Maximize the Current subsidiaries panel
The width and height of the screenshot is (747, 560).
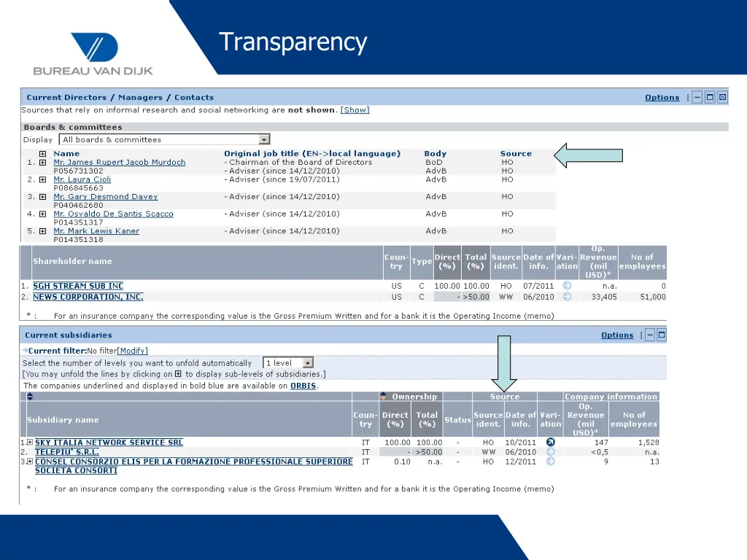pos(661,335)
